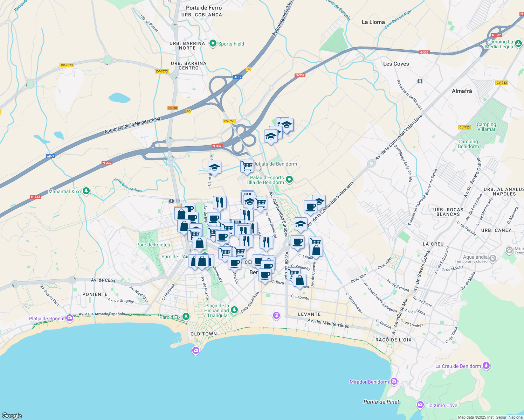Select the Sports Field pin near Urb. Barrina Norte
The height and width of the screenshot is (420, 524).
point(213,43)
